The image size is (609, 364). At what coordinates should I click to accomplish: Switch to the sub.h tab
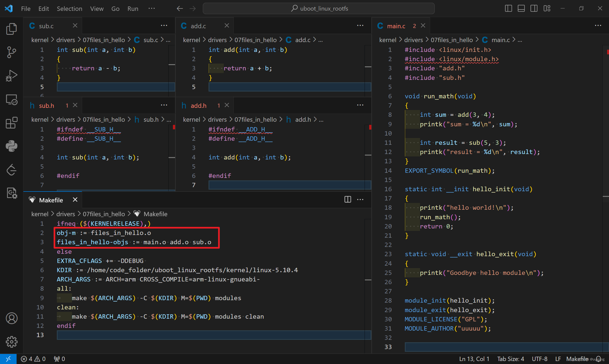(46, 106)
